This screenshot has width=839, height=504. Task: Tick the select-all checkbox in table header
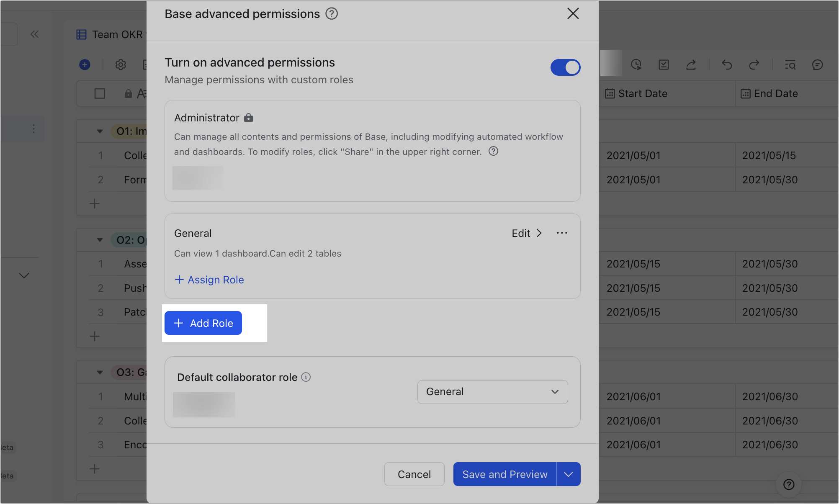[100, 94]
